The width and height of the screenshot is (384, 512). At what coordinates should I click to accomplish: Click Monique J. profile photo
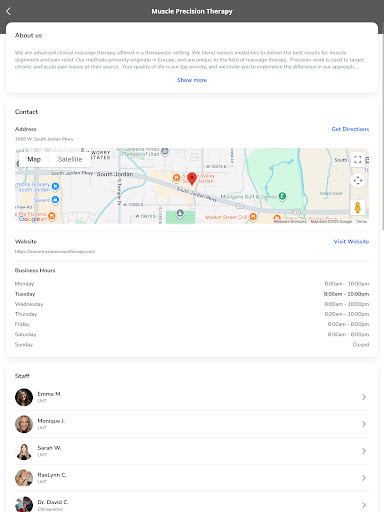(x=24, y=424)
